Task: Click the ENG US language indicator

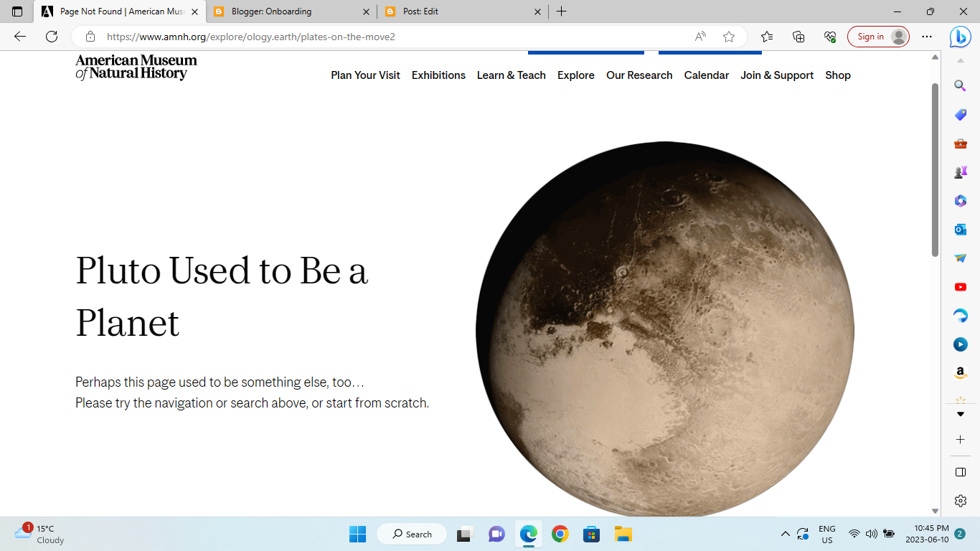Action: 827,534
